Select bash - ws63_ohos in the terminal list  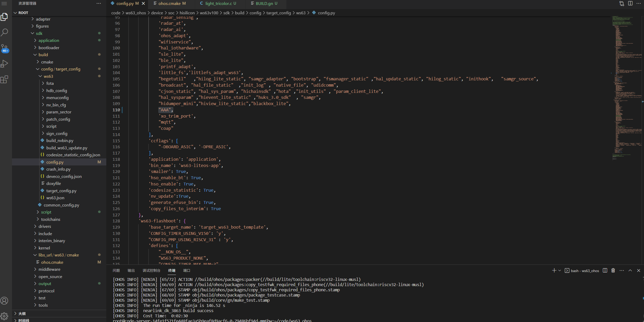click(x=585, y=271)
